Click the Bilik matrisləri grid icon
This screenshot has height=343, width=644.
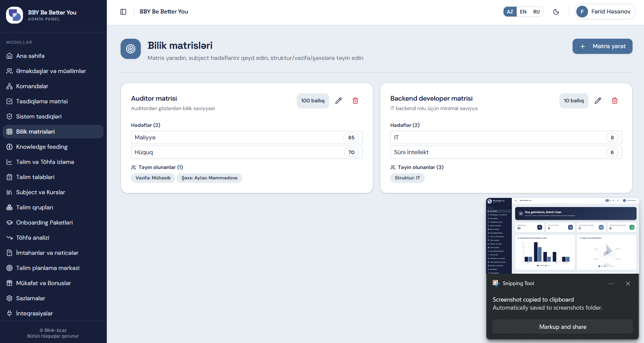coord(9,132)
